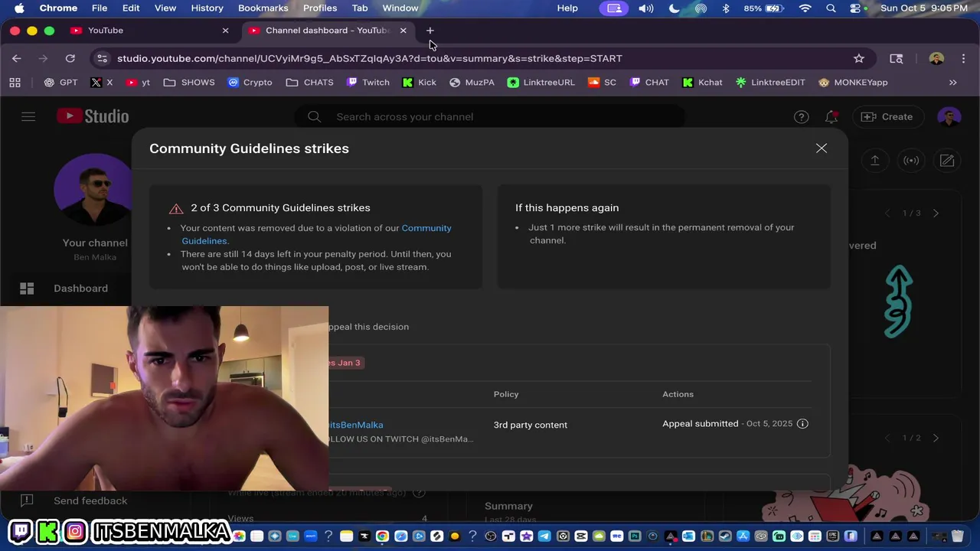
Task: Click the YouTube Studio logo
Action: 93,116
